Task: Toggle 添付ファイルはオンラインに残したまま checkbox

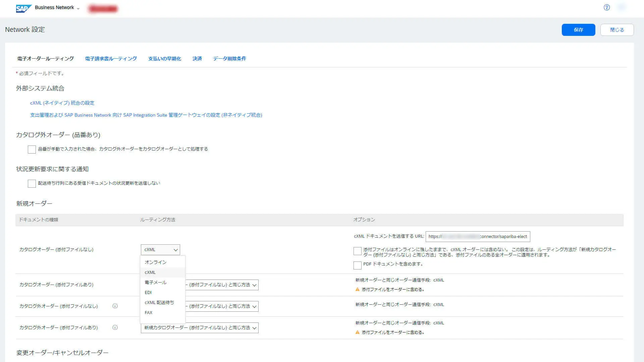Action: (358, 251)
